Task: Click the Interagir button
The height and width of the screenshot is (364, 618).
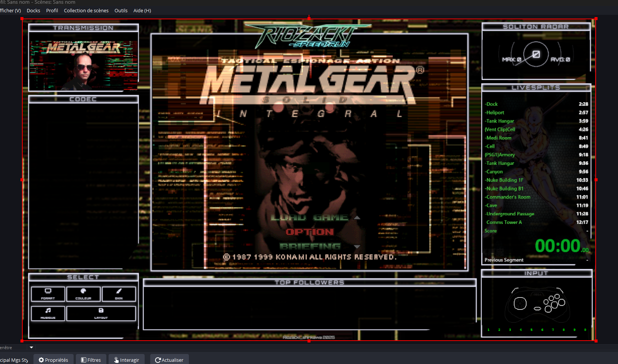Action: (x=126, y=360)
